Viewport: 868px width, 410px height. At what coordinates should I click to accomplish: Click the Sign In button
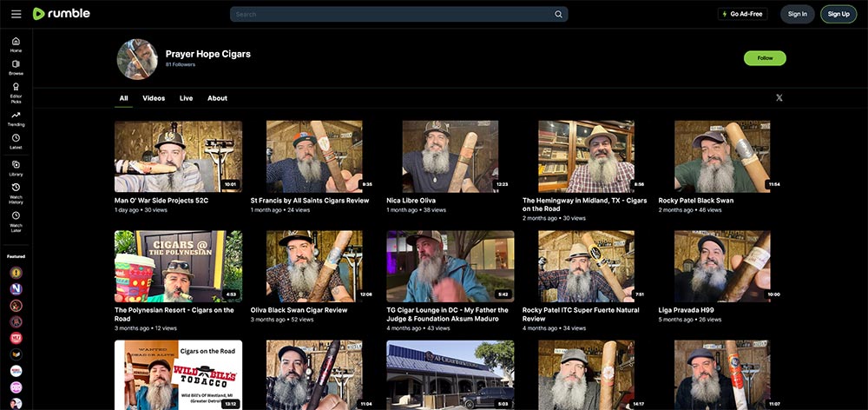(x=797, y=14)
